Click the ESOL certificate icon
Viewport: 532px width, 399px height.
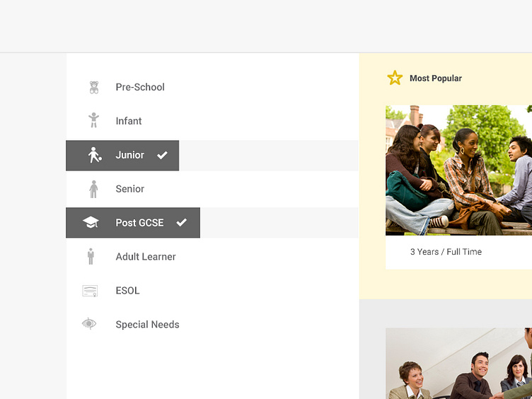[x=90, y=291]
